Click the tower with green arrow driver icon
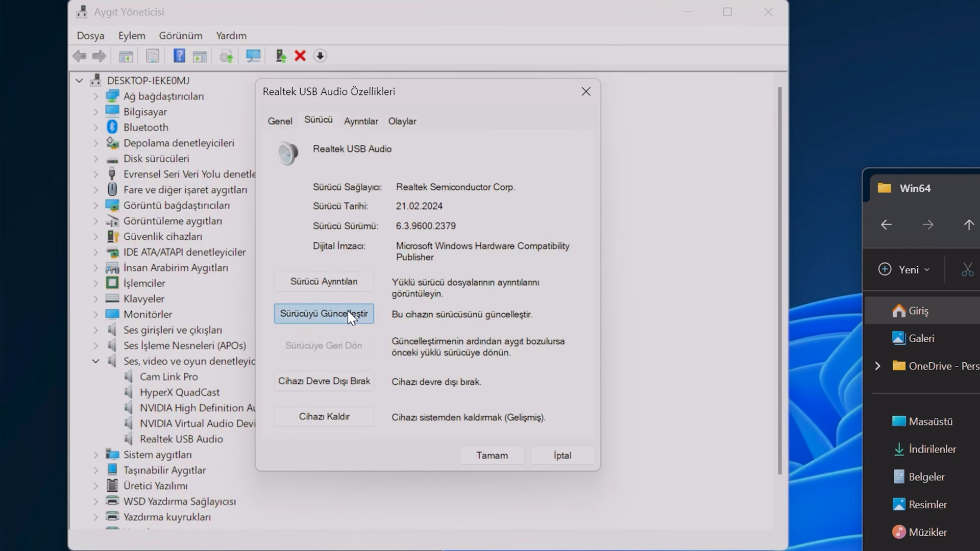Image resolution: width=980 pixels, height=551 pixels. [x=281, y=56]
